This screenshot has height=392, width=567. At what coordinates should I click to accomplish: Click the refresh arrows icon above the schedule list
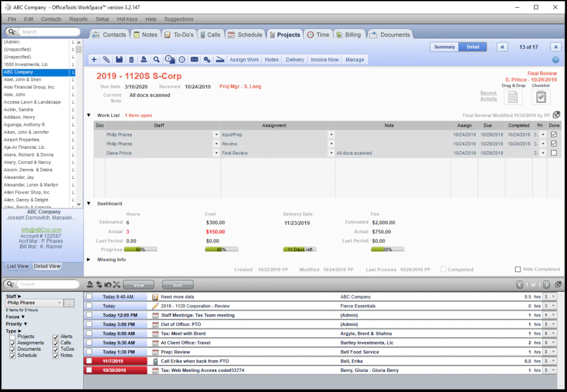pyautogui.click(x=99, y=285)
